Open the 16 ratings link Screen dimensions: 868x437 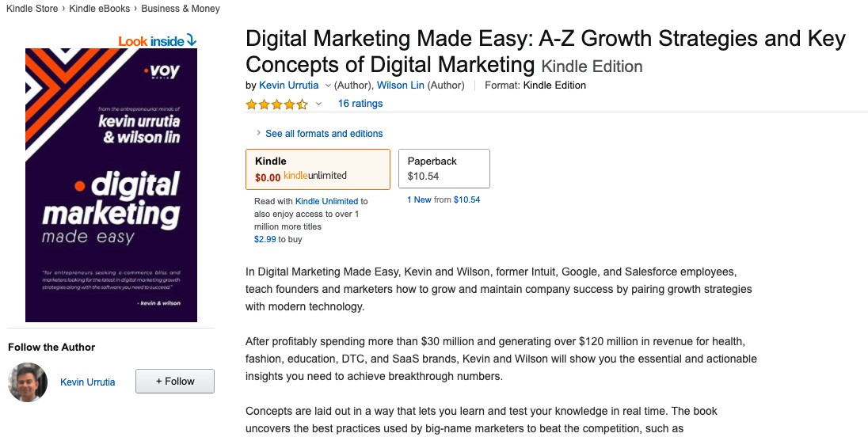[360, 104]
